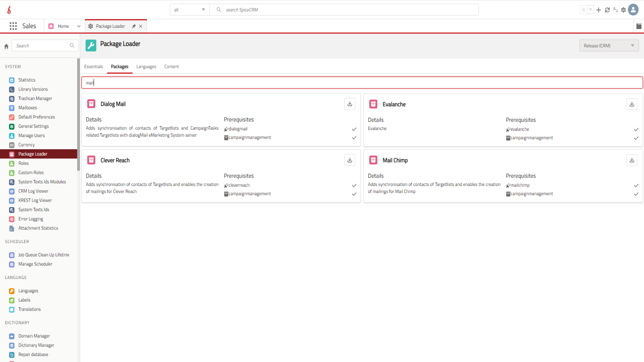644x362 pixels.
Task: Download the Evalanche package
Action: (632, 104)
